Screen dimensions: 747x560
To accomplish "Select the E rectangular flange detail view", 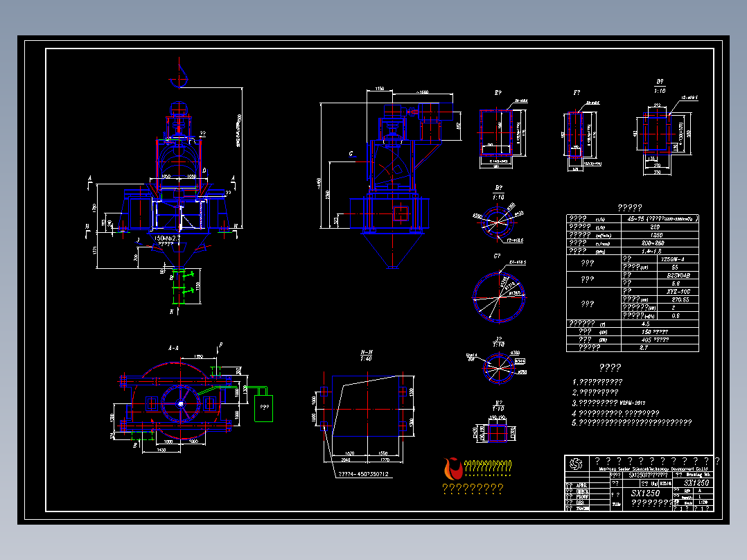I will point(496,132).
